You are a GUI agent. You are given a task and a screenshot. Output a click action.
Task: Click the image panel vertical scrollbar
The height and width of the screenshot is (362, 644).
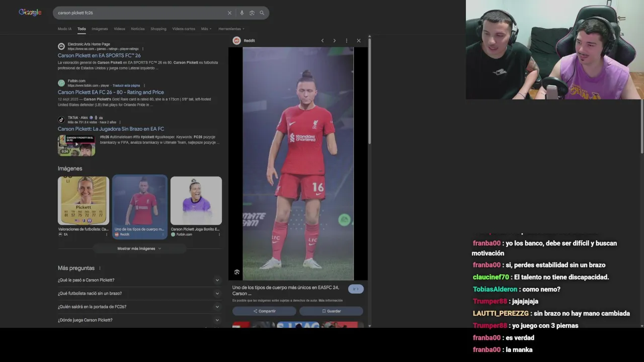[370, 90]
